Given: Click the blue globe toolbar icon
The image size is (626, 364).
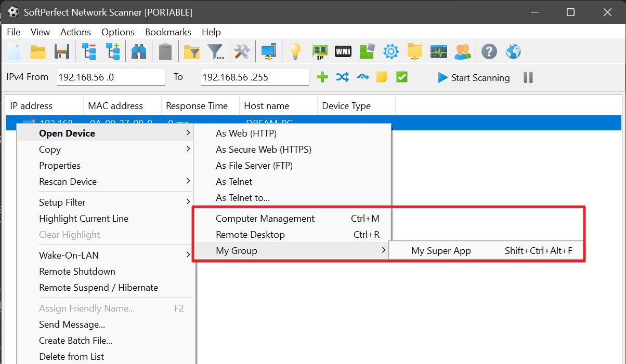Looking at the screenshot, I should point(513,51).
